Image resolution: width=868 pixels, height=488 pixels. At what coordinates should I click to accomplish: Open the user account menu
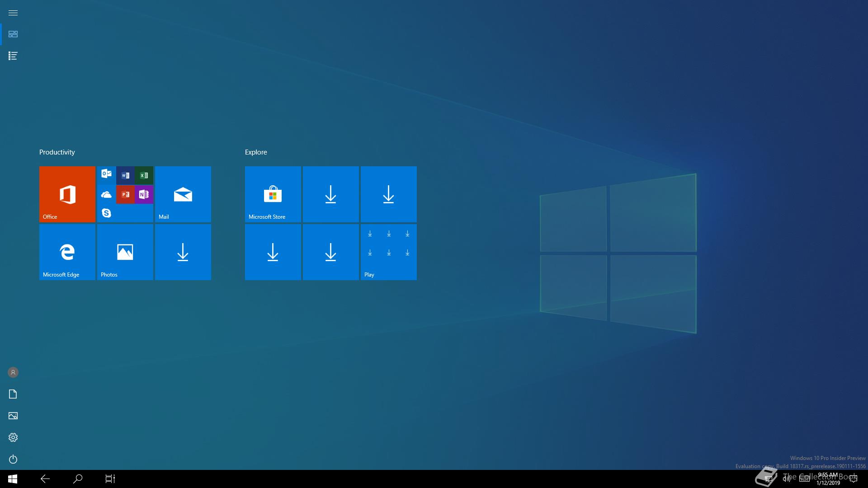point(13,372)
